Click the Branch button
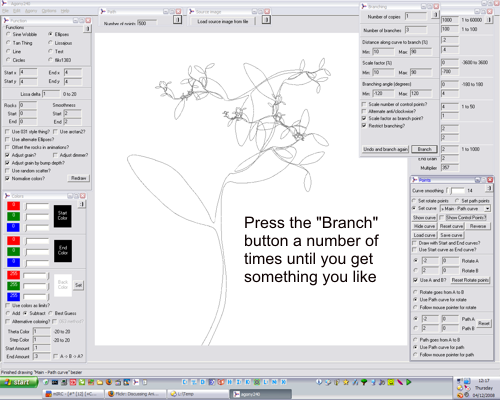 424,149
